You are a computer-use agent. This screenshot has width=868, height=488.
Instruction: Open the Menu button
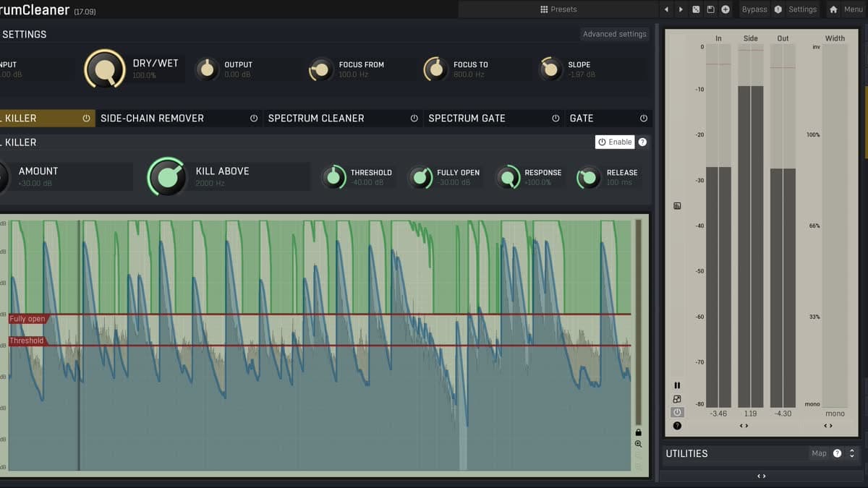click(854, 9)
